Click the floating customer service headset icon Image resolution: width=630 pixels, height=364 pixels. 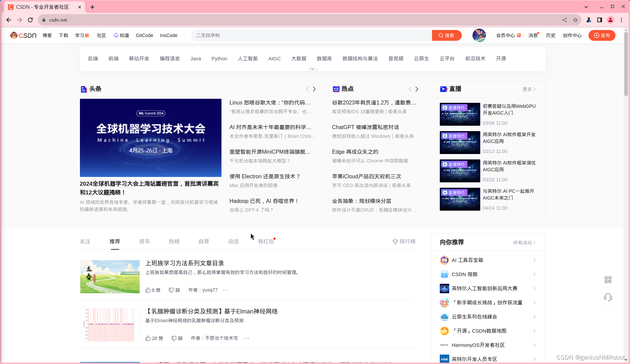(608, 297)
